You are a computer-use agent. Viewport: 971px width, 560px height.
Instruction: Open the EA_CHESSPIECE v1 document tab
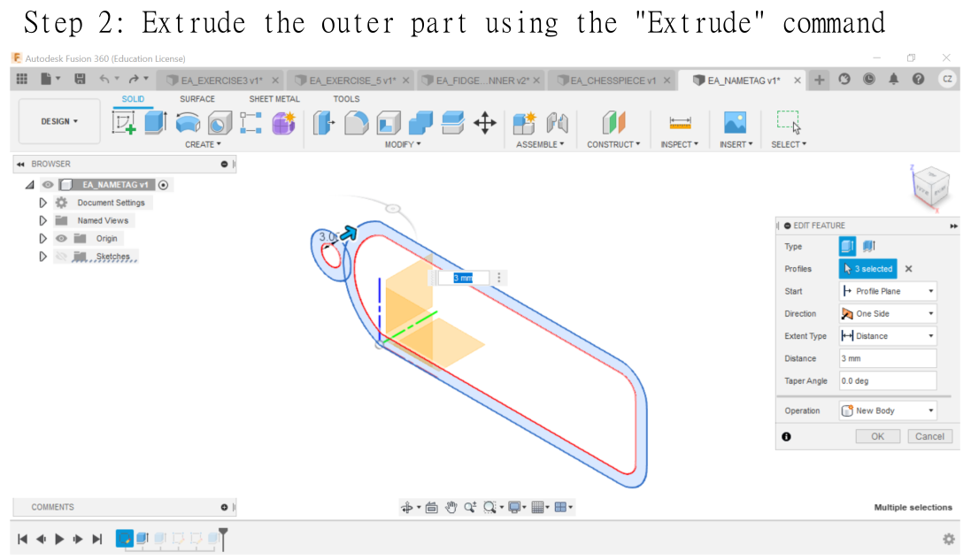tap(611, 79)
